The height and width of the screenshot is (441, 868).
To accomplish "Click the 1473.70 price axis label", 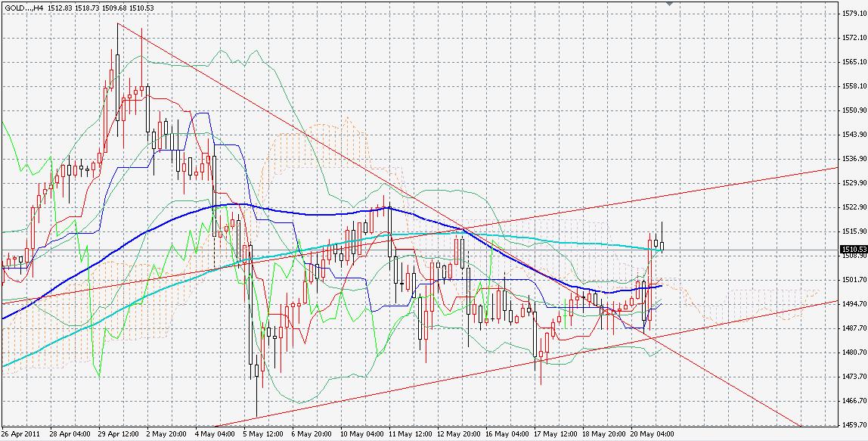I will (853, 376).
